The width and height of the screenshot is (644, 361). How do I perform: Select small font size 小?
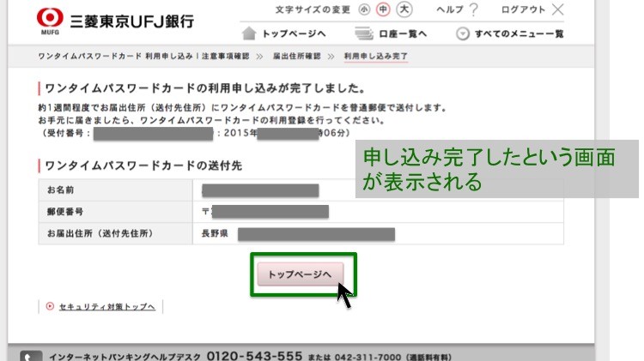364,9
